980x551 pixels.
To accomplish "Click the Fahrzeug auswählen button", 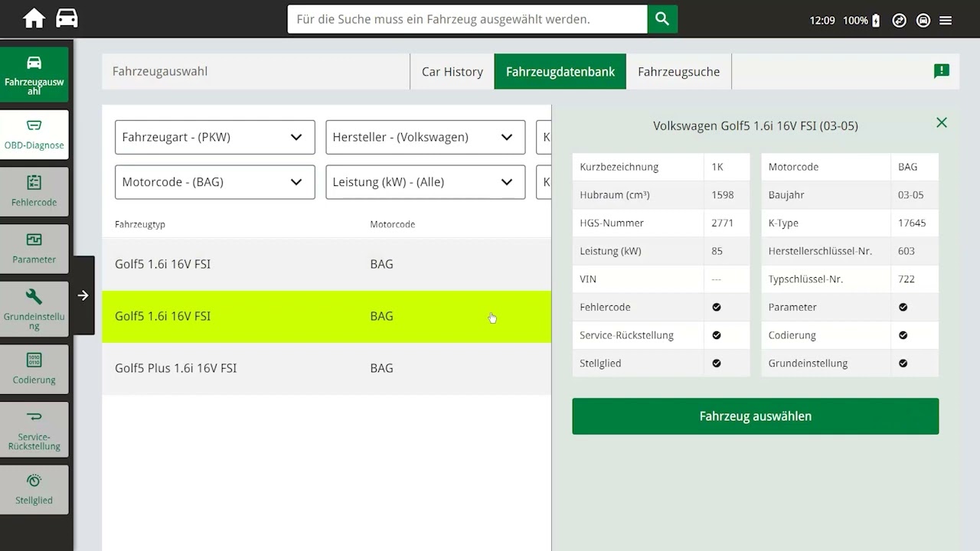I will [x=756, y=416].
